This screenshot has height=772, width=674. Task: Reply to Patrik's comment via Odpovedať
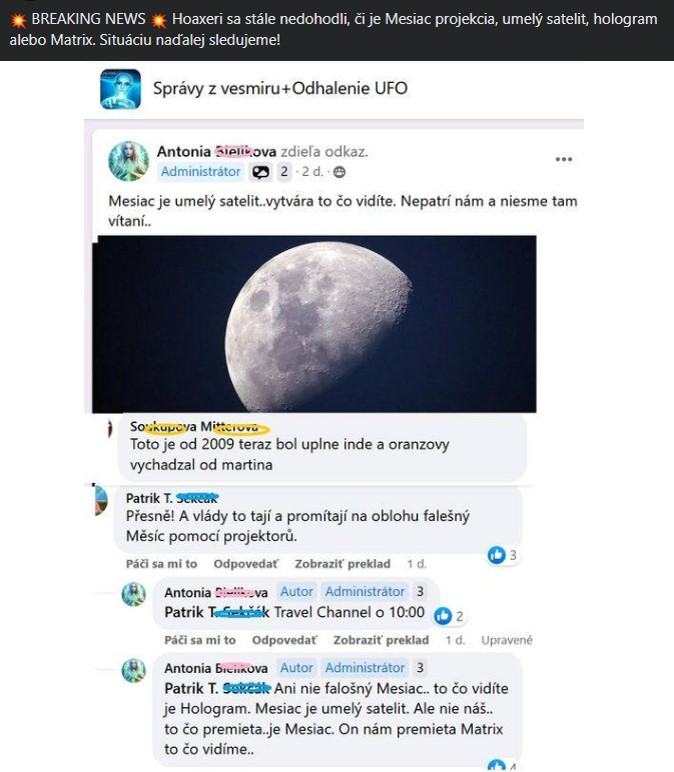[246, 564]
